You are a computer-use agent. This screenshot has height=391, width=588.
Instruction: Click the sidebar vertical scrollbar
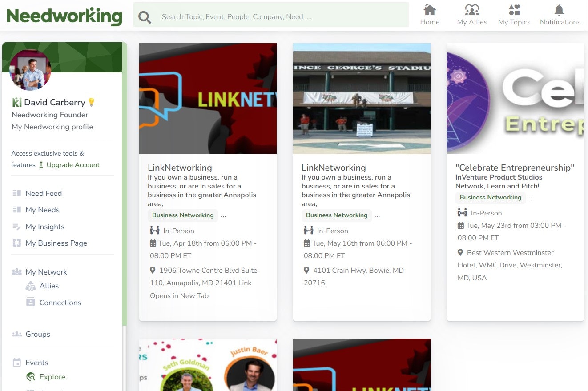click(125, 184)
